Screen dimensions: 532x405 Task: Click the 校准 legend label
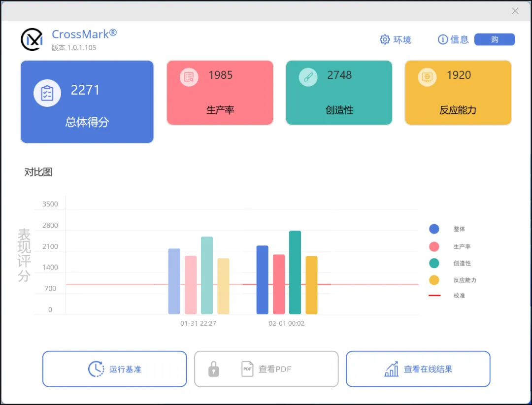[x=459, y=295]
